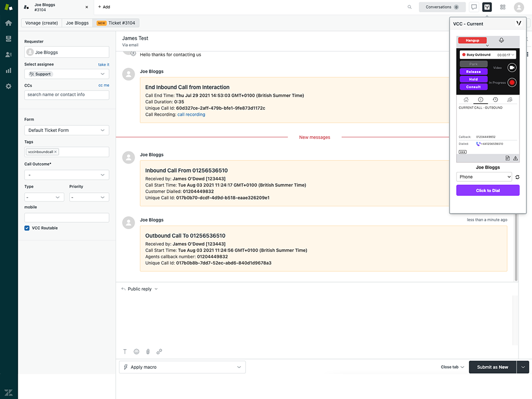Open the call recording link
This screenshot has height=399, width=532.
pos(191,115)
